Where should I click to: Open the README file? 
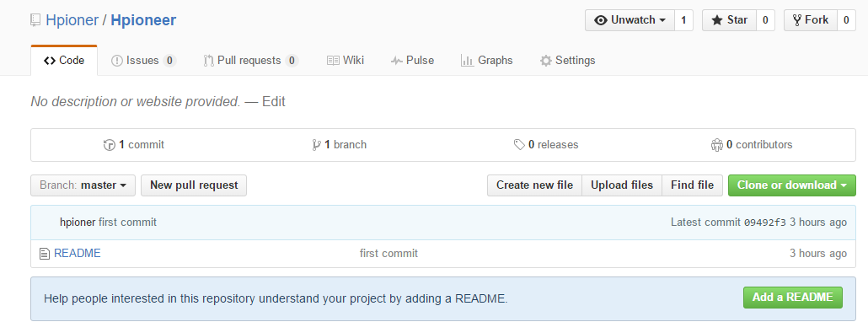(78, 254)
